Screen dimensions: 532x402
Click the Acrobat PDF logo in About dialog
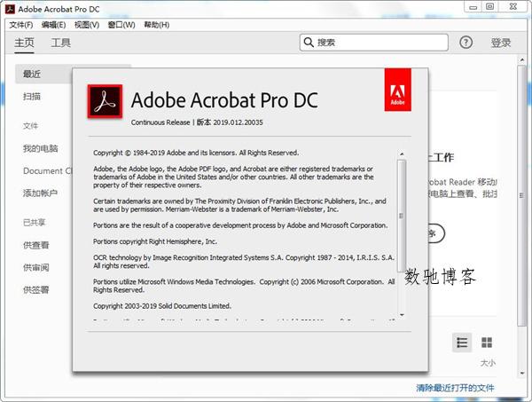coord(105,101)
